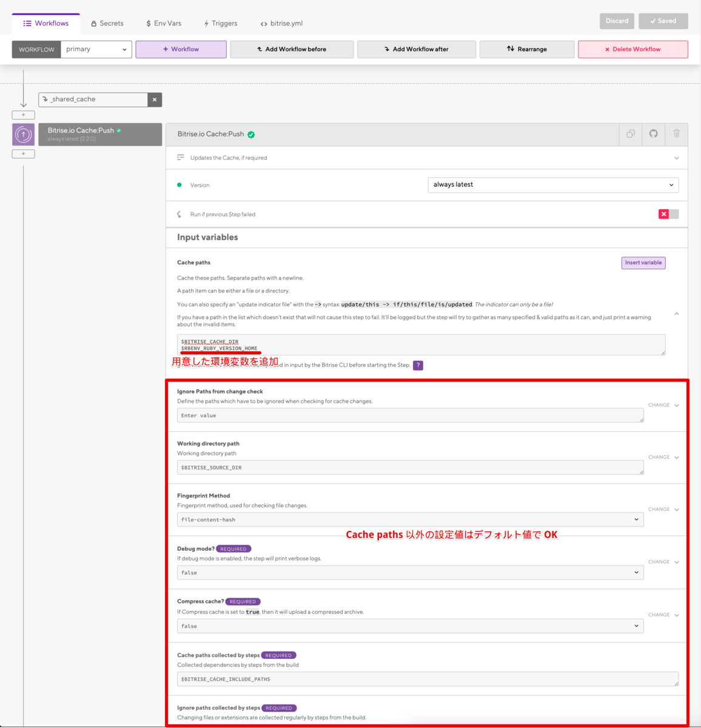The width and height of the screenshot is (701, 728).
Task: Select the Bitrise.io Cache:Push step card
Action: pyautogui.click(x=100, y=135)
